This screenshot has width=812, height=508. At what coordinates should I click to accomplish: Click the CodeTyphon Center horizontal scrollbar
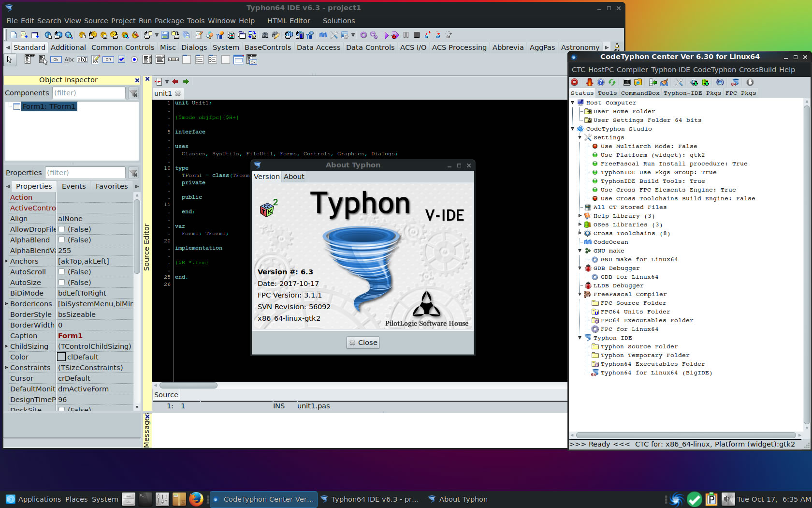tap(685, 435)
